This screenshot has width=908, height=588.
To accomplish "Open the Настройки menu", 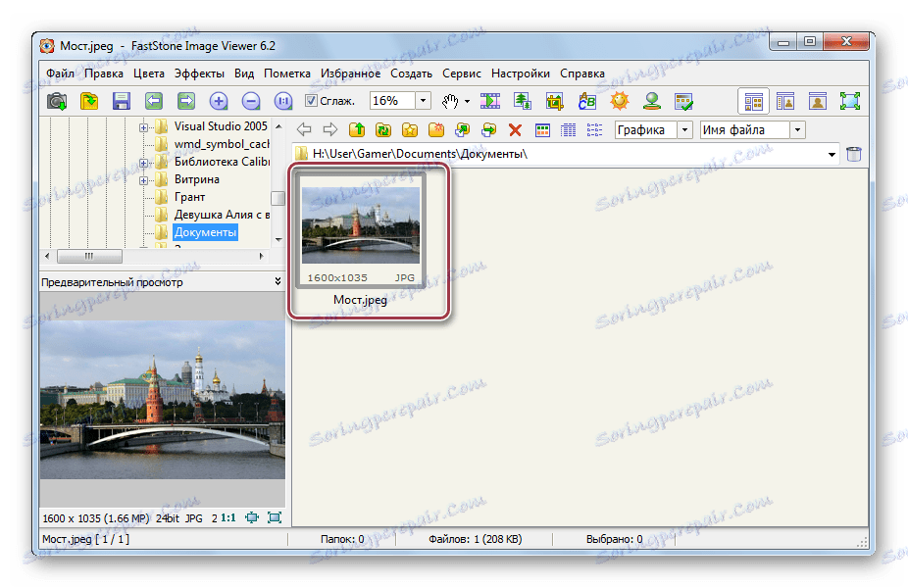I will coord(521,73).
